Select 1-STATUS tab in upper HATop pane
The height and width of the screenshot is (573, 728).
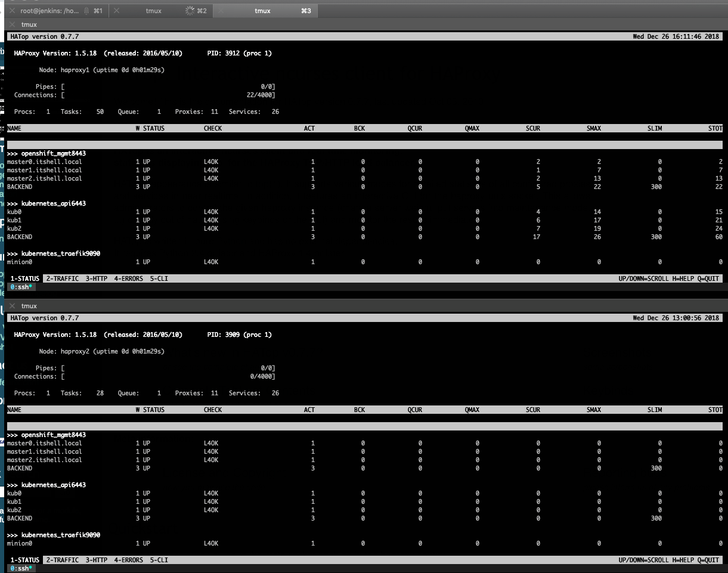tap(25, 278)
